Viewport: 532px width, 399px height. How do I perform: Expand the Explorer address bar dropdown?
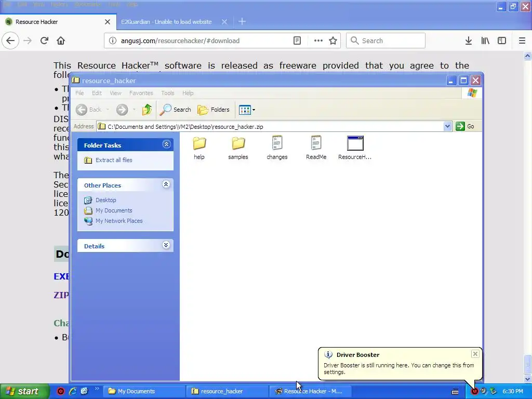[x=447, y=126]
